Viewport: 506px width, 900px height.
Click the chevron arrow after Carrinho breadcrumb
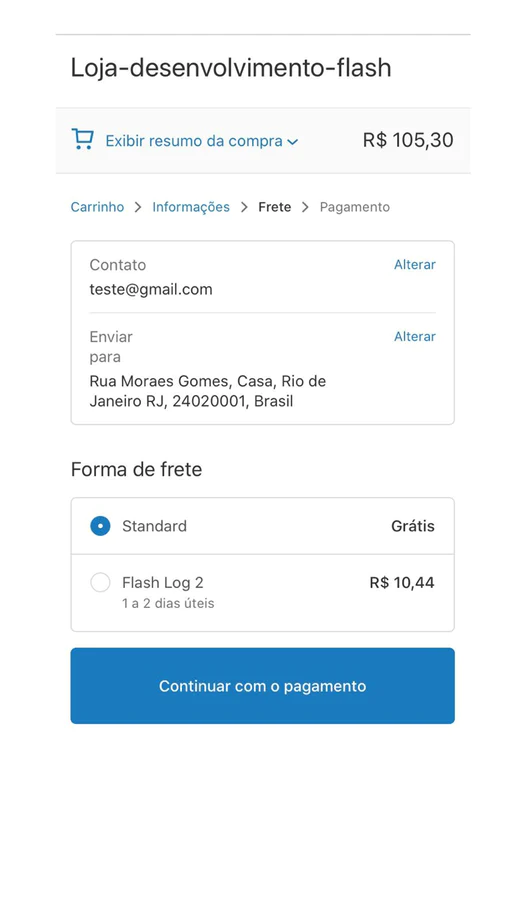click(x=138, y=207)
